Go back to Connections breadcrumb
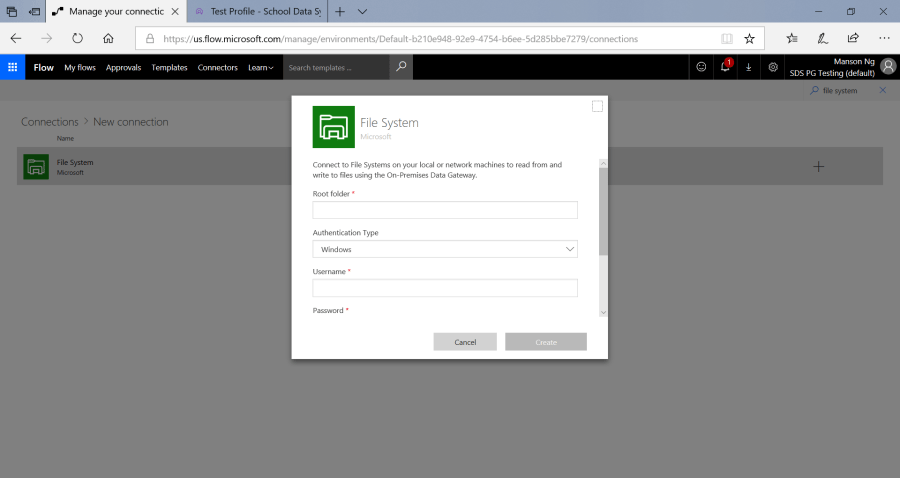This screenshot has height=478, width=900. click(x=50, y=122)
